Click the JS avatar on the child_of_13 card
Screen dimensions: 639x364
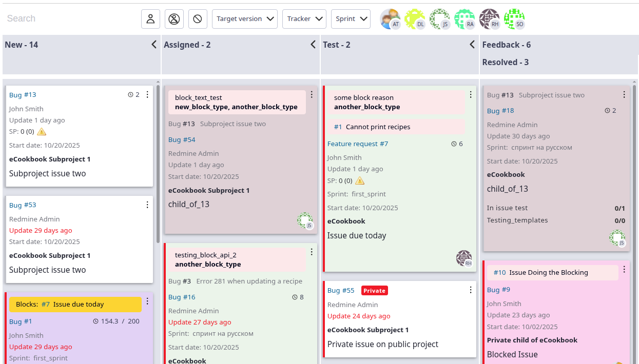coord(305,219)
